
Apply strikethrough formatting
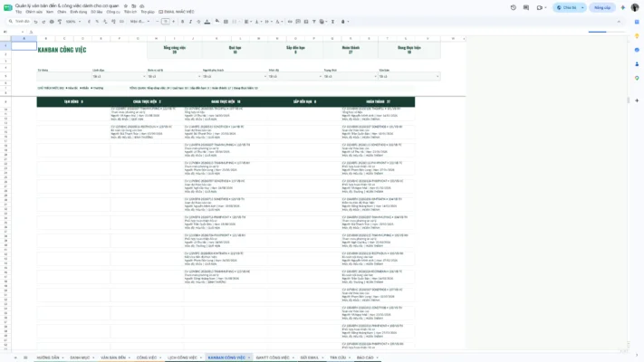pyautogui.click(x=198, y=22)
